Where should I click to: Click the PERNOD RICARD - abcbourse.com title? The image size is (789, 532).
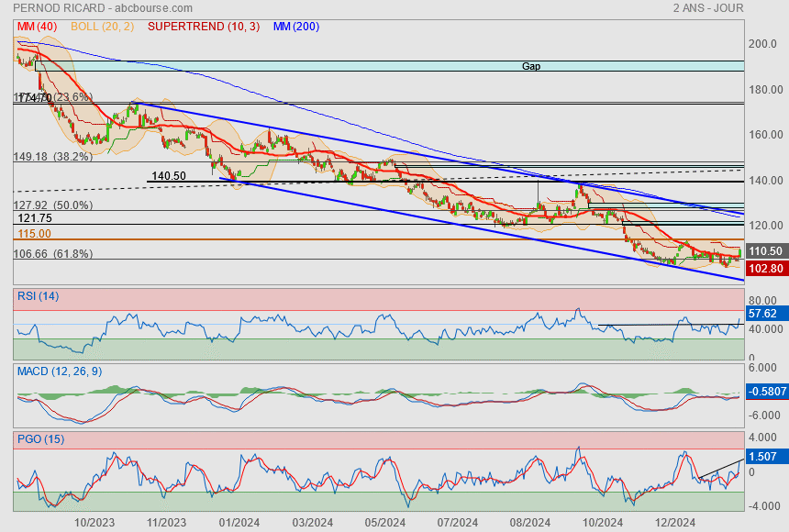103,8
